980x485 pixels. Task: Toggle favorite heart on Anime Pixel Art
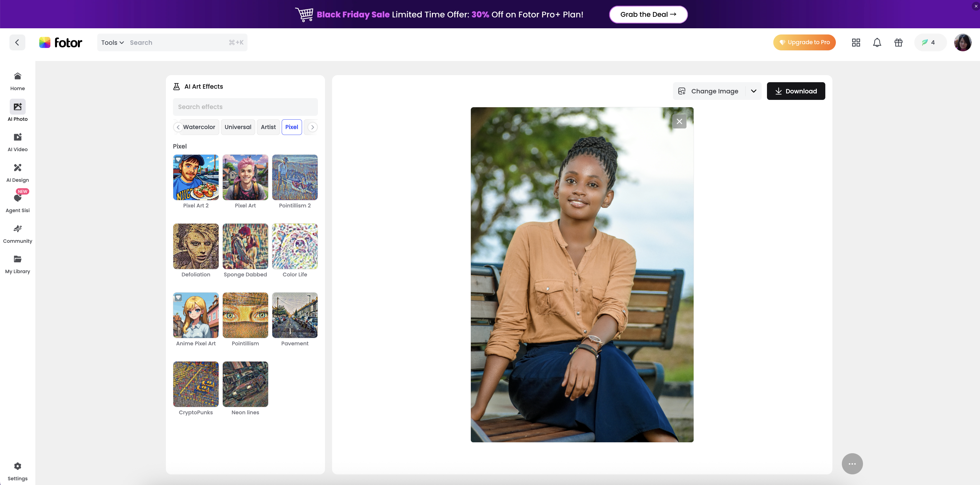(179, 298)
